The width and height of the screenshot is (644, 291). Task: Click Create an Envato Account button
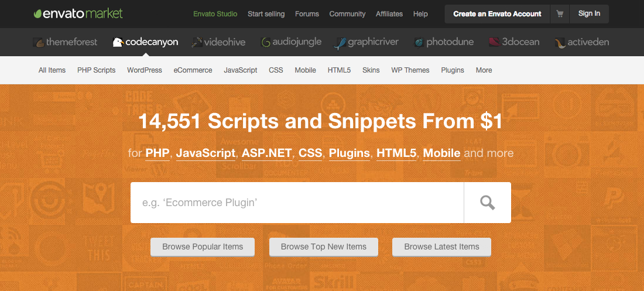pyautogui.click(x=497, y=14)
